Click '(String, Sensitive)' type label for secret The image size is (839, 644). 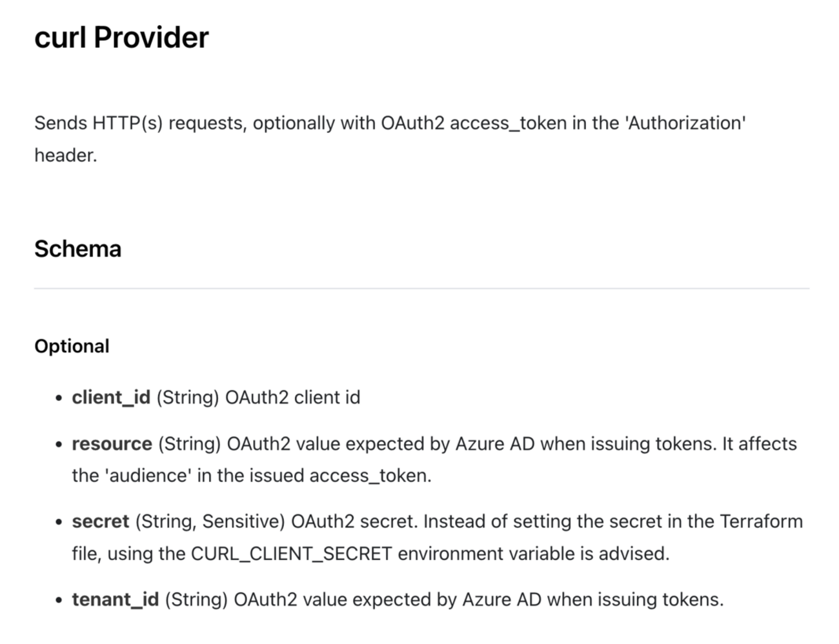(x=210, y=521)
